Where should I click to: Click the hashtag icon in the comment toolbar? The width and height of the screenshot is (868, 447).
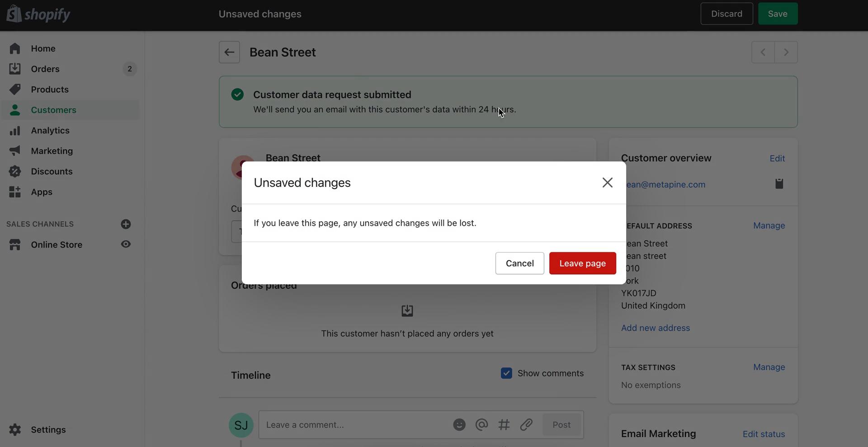(504, 424)
